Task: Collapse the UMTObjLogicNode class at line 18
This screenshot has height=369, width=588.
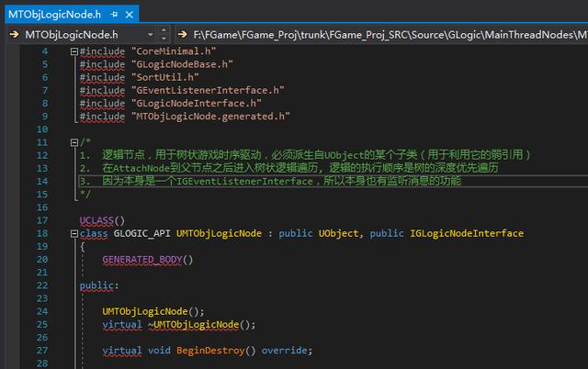Action: pyautogui.click(x=74, y=233)
